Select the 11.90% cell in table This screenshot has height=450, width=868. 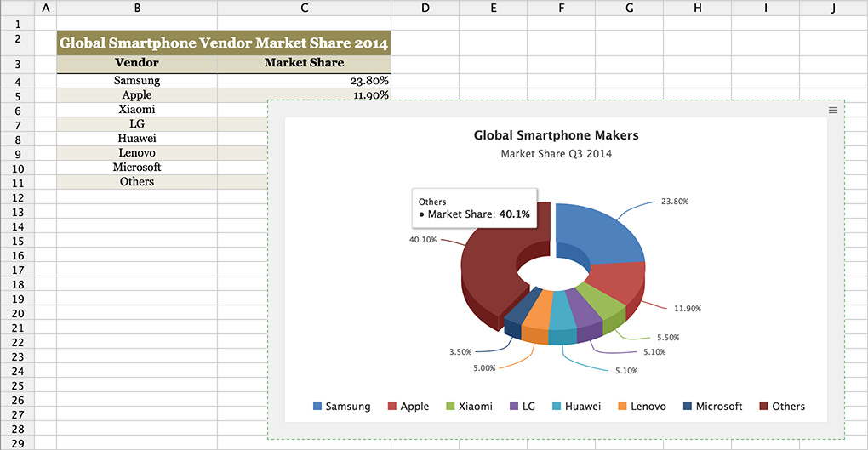point(304,94)
